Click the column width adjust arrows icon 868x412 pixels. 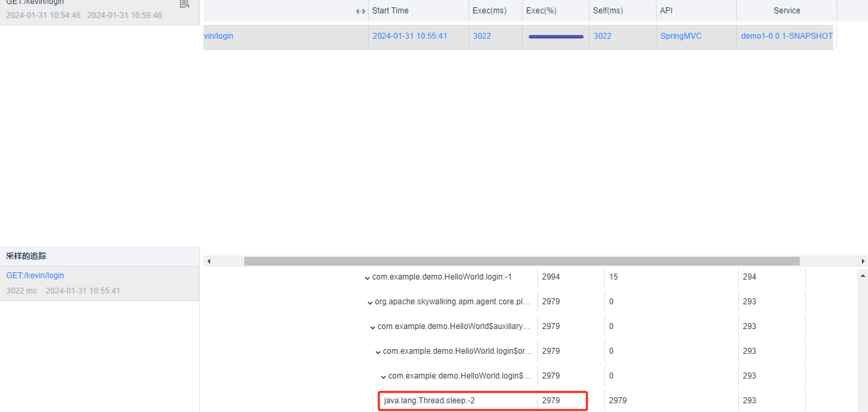pyautogui.click(x=360, y=11)
